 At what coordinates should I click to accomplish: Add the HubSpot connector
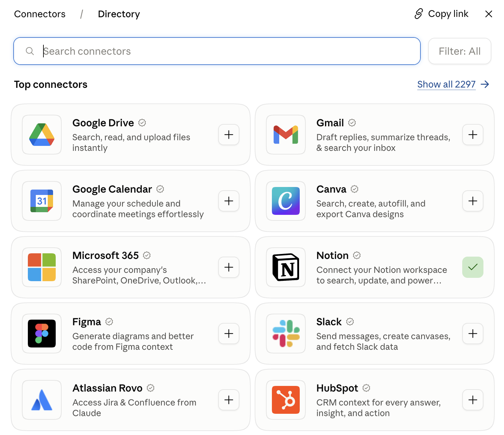pos(473,400)
